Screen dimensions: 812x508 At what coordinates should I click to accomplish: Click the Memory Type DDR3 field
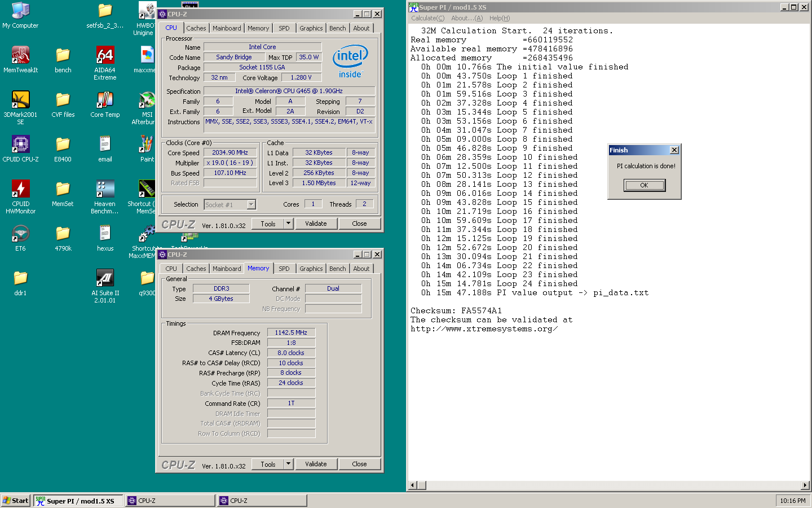pos(221,288)
